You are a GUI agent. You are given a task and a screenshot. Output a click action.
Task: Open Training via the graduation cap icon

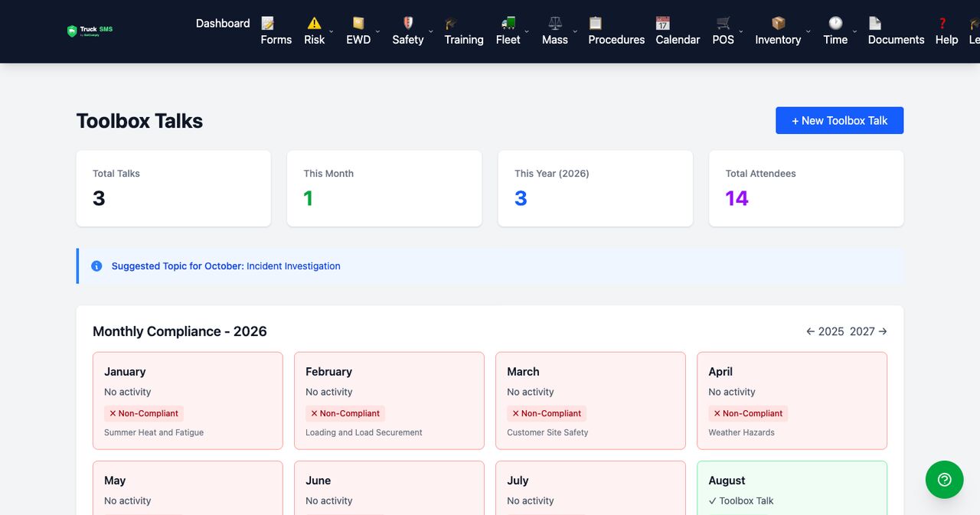(451, 23)
